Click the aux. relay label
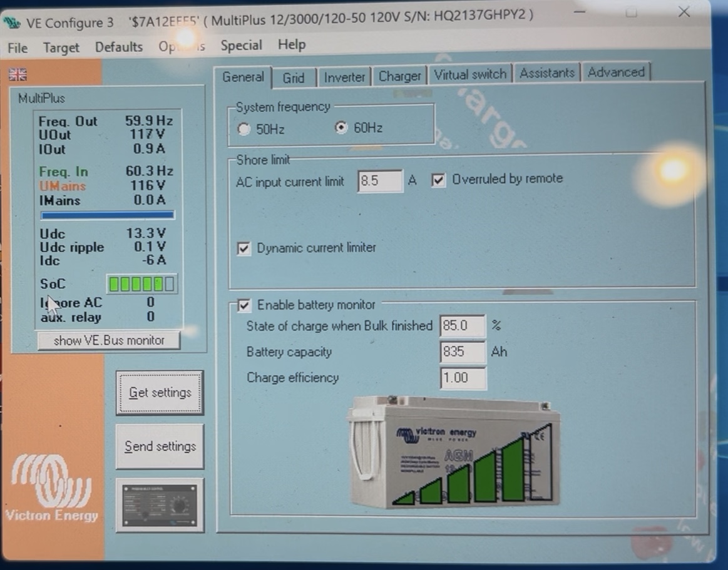 pos(71,317)
